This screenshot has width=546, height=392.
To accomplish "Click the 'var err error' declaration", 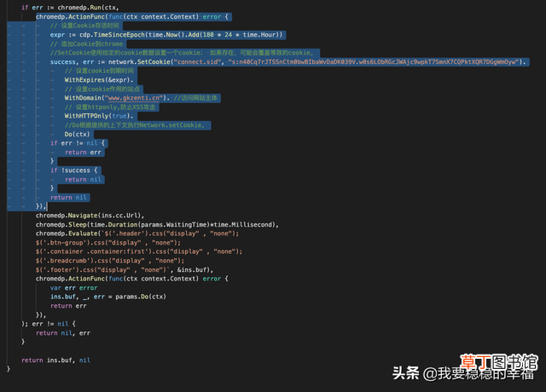I will [x=74, y=288].
